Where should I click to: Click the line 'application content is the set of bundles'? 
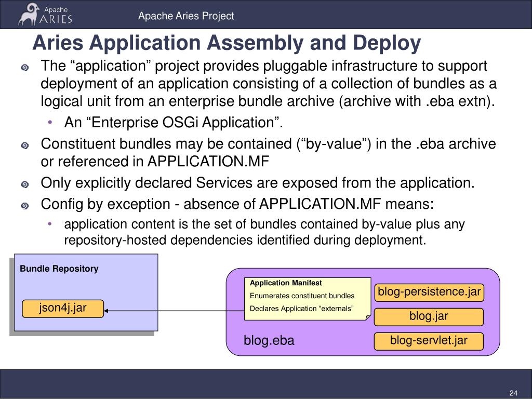point(264,224)
